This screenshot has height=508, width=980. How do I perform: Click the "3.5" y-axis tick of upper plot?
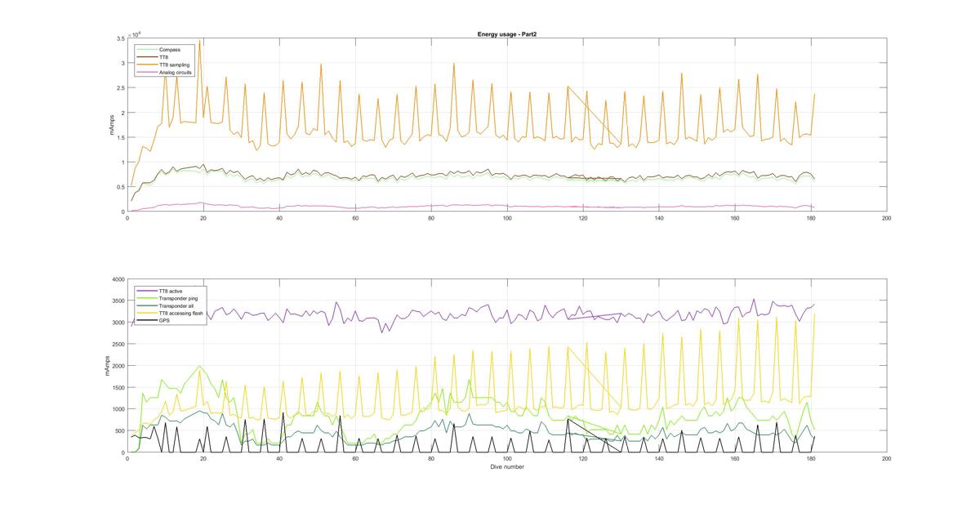120,38
